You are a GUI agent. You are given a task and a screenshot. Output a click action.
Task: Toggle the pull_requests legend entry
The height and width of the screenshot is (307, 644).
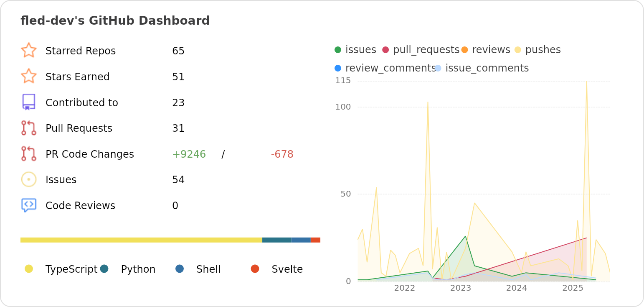click(x=421, y=50)
